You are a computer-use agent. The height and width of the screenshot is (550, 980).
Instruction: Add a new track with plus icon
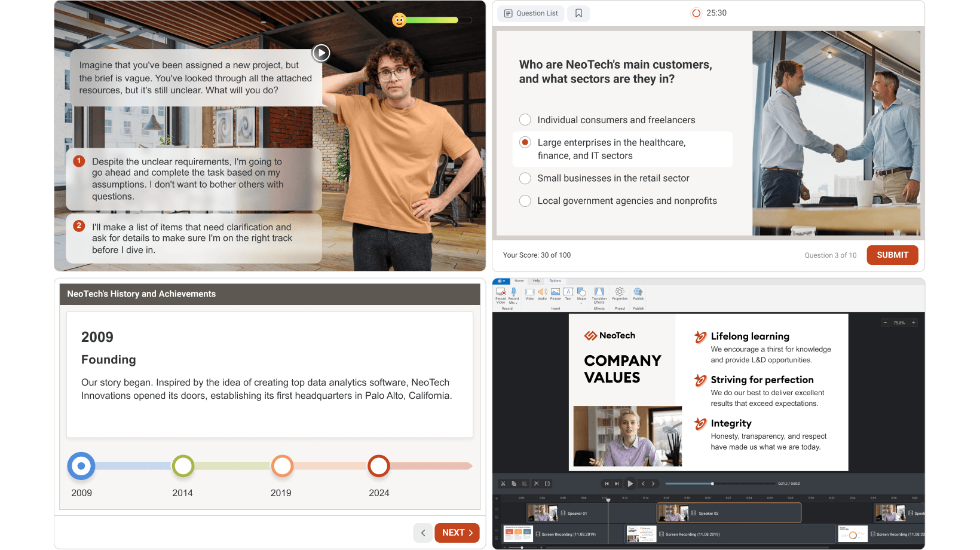(496, 498)
